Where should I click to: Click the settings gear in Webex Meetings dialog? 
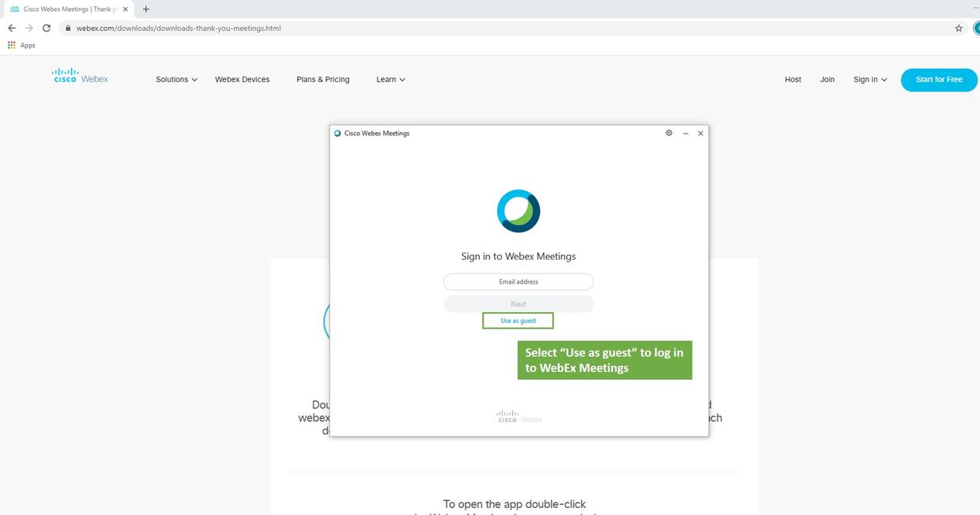[x=669, y=133]
